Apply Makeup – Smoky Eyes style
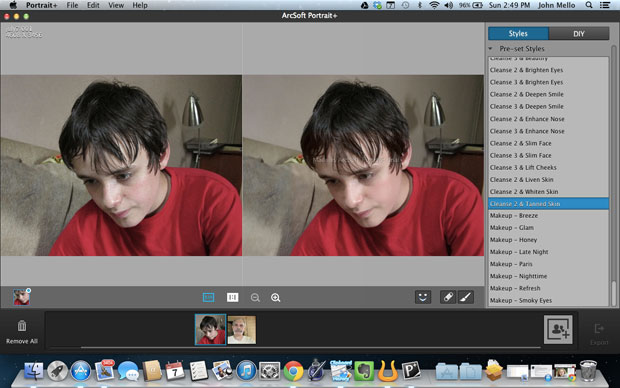 pyautogui.click(x=548, y=300)
